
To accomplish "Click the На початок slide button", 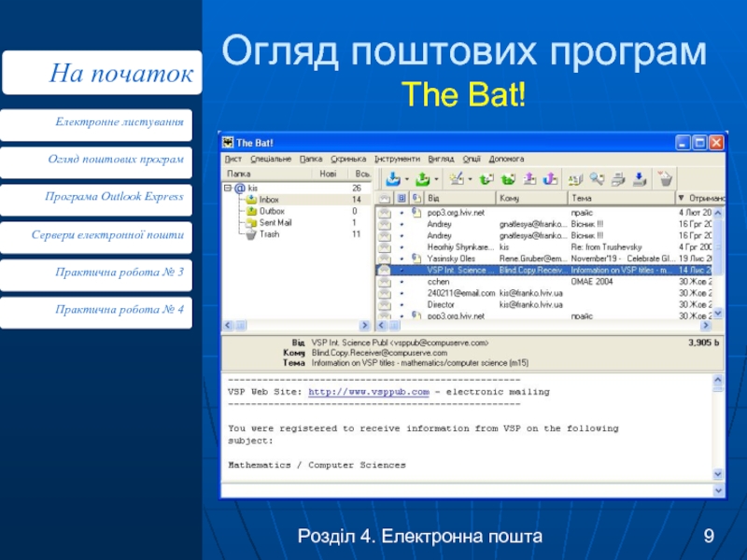I will tap(102, 73).
